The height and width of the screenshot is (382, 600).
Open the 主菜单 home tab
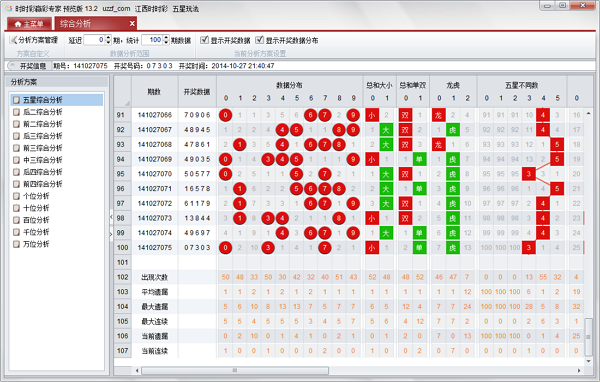click(x=29, y=24)
